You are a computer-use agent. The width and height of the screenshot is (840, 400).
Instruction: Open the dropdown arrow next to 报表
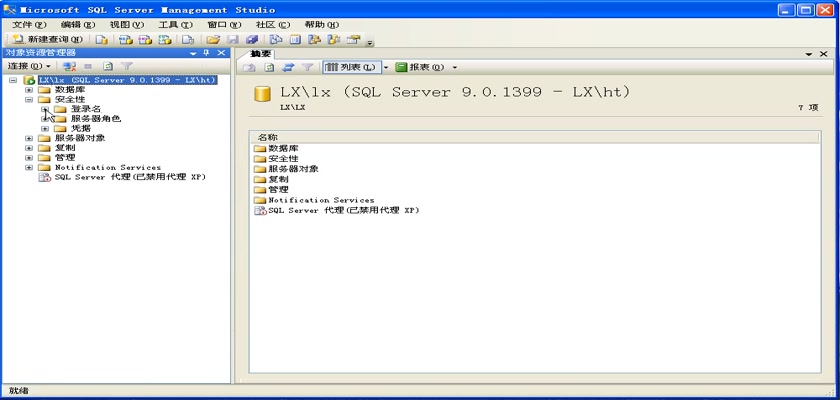455,67
